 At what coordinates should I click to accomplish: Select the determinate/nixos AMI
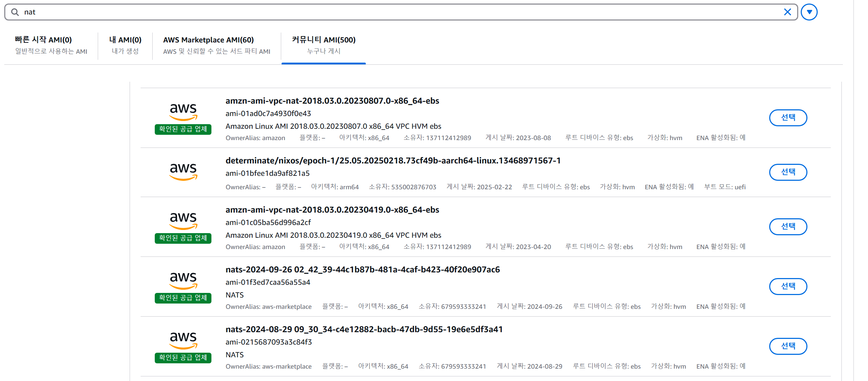tap(788, 172)
